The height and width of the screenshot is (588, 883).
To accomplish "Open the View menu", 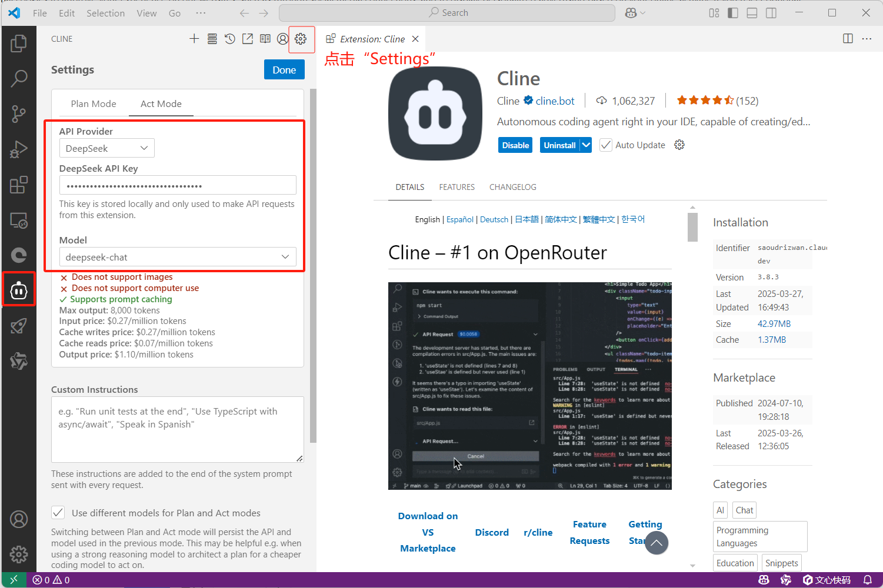I will pyautogui.click(x=146, y=13).
